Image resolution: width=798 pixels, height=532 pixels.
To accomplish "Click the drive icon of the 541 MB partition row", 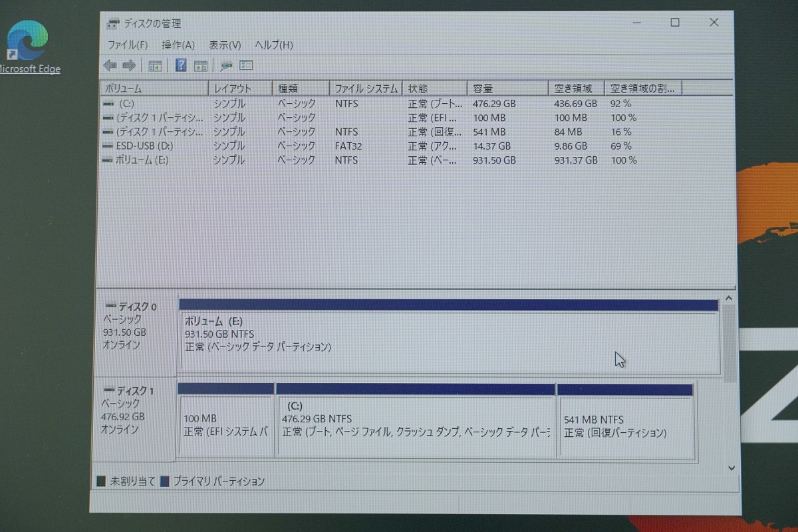I will click(x=108, y=132).
